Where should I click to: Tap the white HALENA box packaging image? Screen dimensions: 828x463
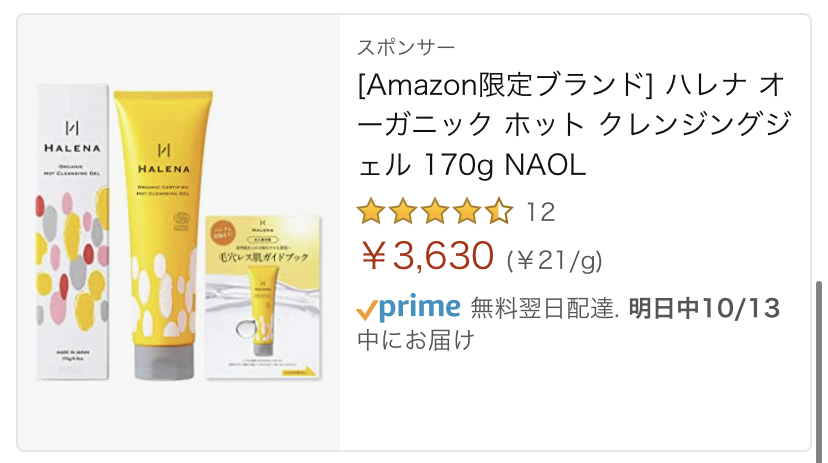[x=72, y=232]
